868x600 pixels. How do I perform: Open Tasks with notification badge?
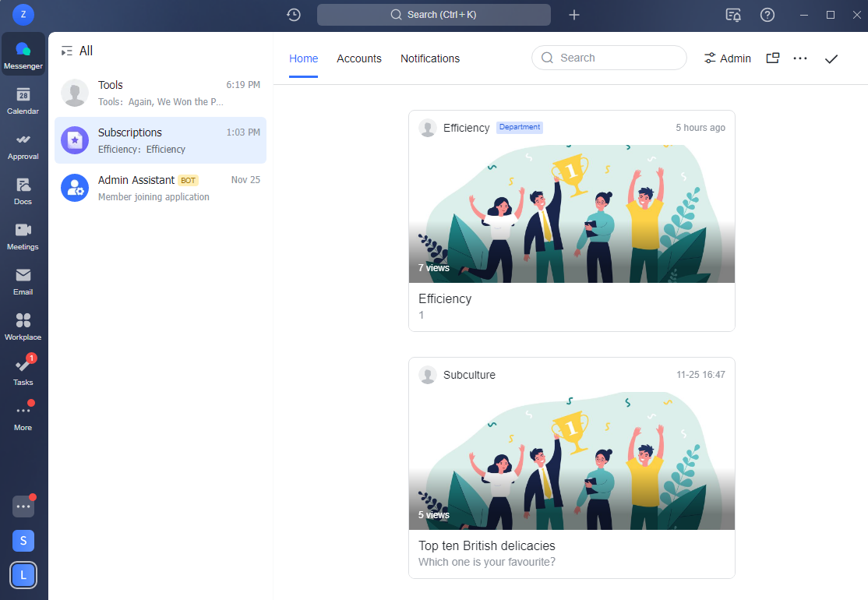tap(23, 371)
